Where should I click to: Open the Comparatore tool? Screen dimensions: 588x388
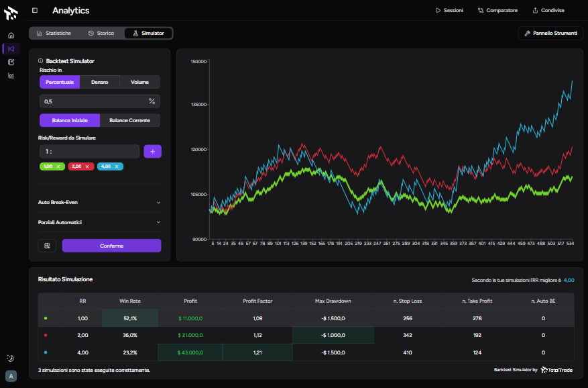coord(497,11)
